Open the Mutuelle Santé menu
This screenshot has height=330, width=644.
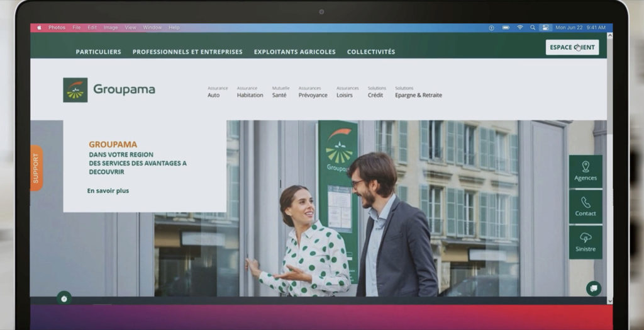(280, 92)
